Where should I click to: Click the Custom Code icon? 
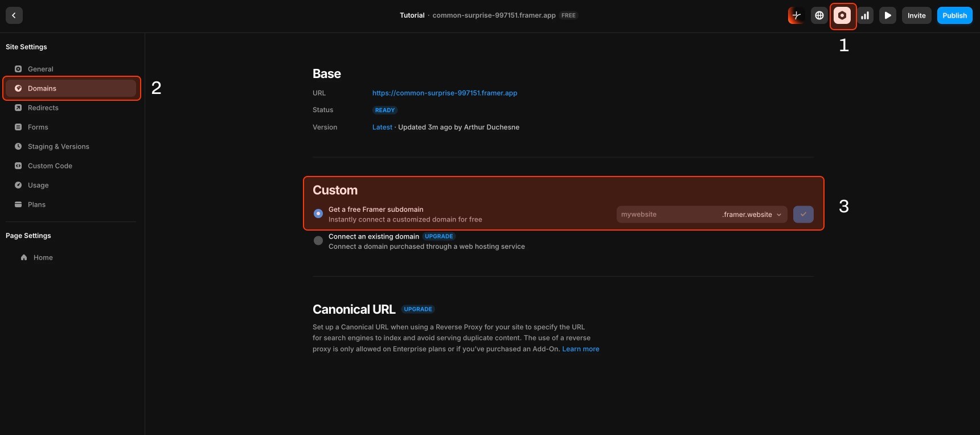coord(18,166)
